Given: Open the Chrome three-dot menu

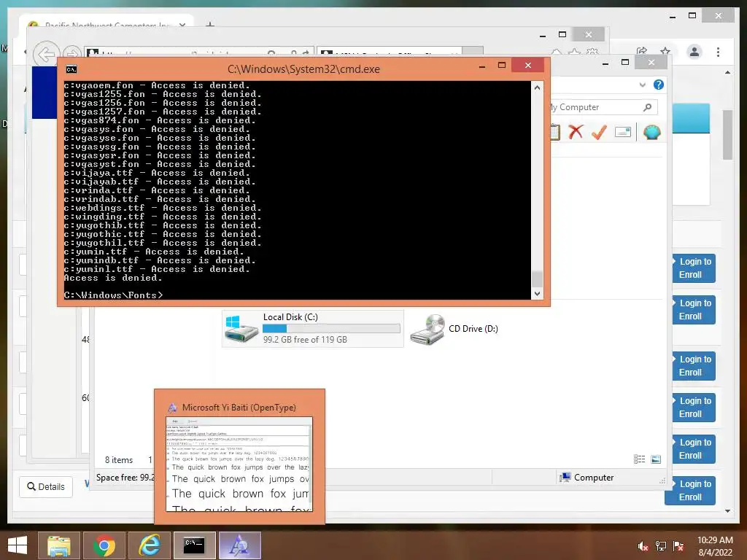Looking at the screenshot, I should click(718, 52).
